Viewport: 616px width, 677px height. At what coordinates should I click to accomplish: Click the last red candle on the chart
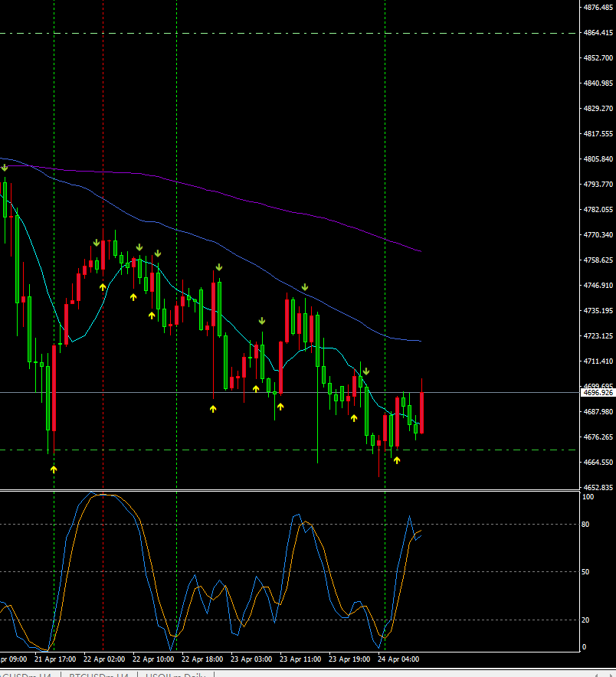tap(421, 413)
